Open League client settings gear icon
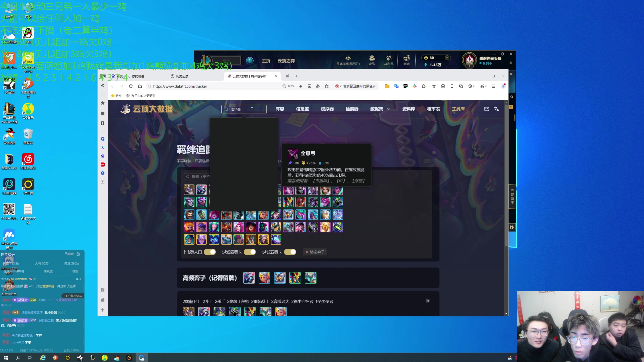644x362 pixels. point(502,54)
